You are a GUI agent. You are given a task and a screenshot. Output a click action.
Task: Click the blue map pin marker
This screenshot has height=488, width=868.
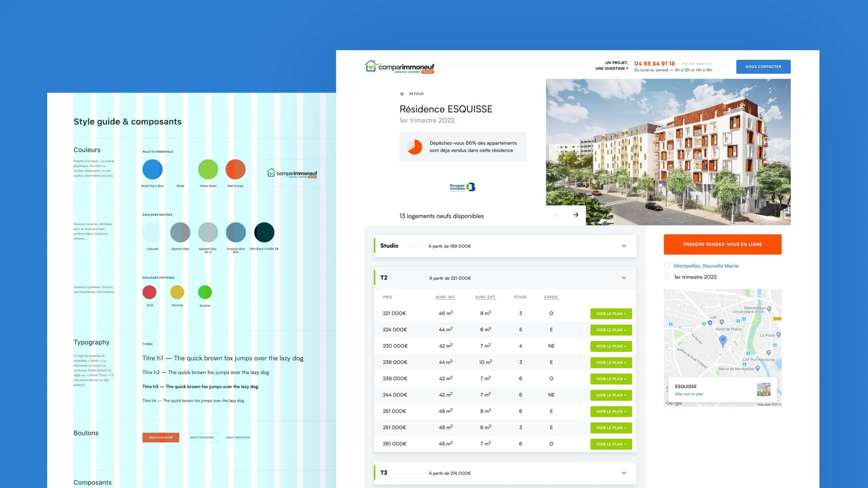click(723, 340)
